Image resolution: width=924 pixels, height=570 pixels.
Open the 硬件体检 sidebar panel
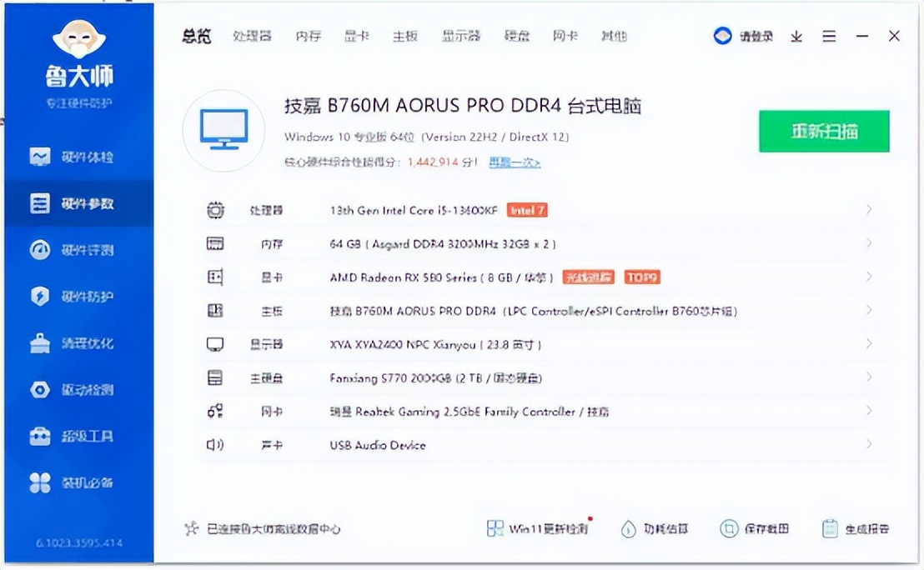click(x=78, y=157)
